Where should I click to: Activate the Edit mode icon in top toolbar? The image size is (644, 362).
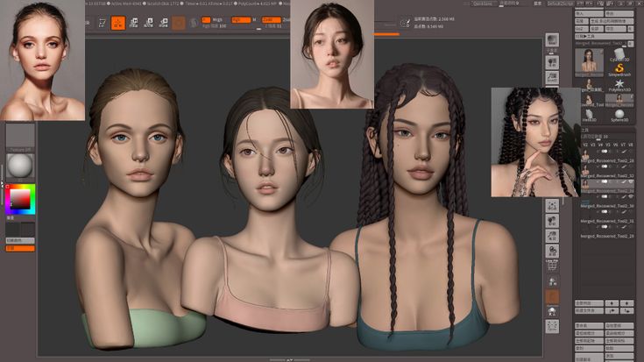pos(103,23)
